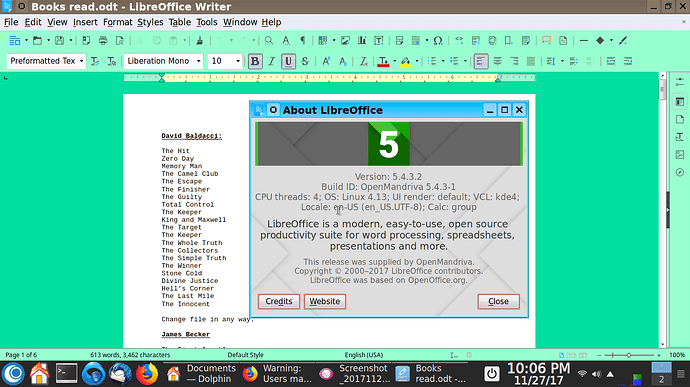Toggle Strikethrough formatting button

305,61
